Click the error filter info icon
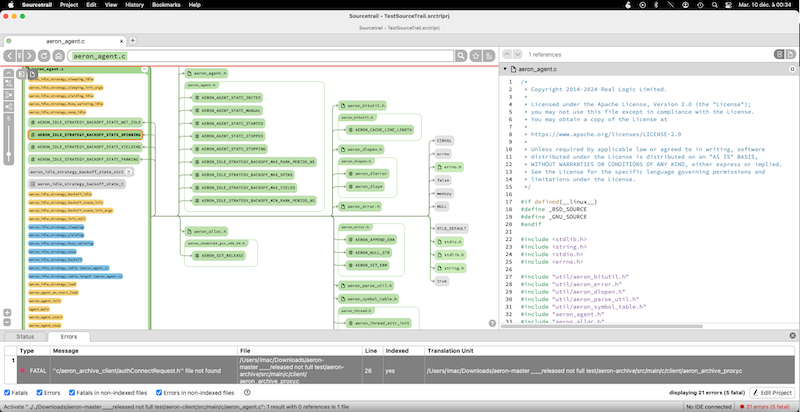 coord(247,393)
